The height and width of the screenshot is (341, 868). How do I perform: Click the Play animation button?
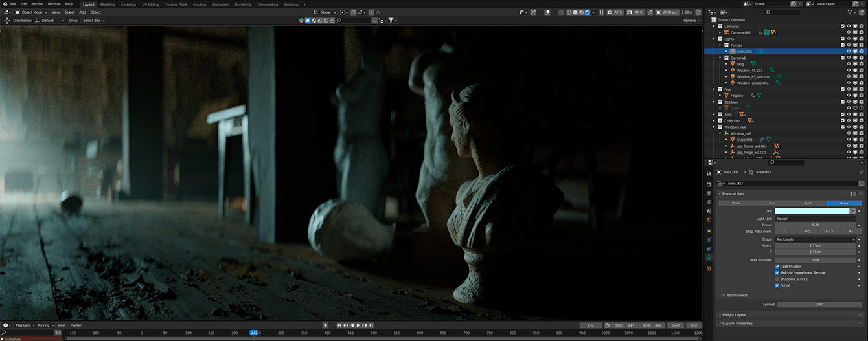click(x=358, y=325)
